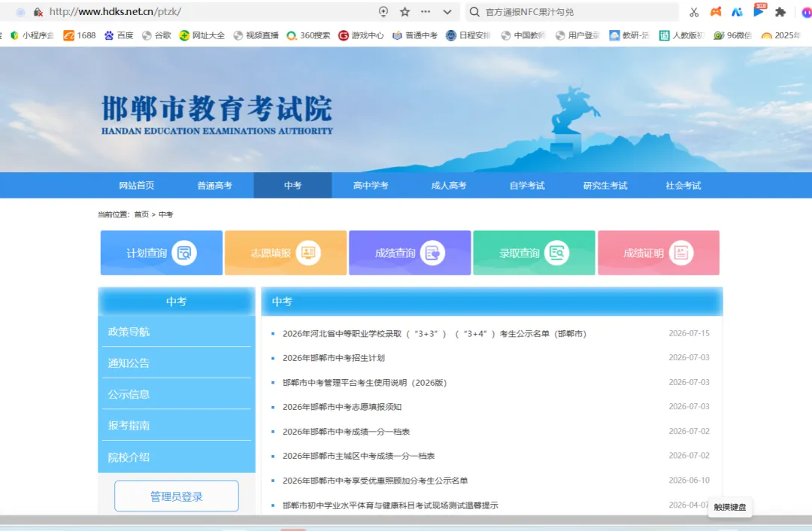Click the blue AI assistant extension icon
This screenshot has width=812, height=531.
pyautogui.click(x=737, y=12)
